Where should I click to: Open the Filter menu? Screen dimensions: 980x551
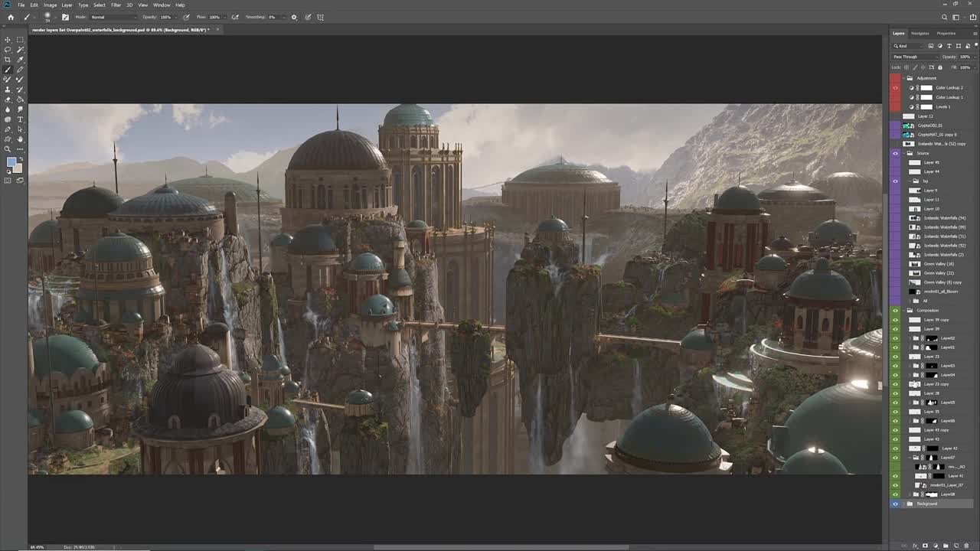point(116,5)
